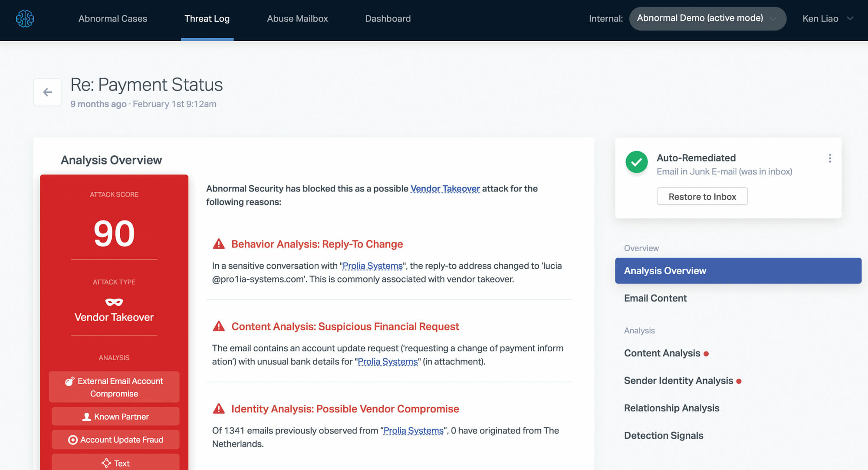The image size is (868, 470).
Task: Select Email Content in the sidebar
Action: pyautogui.click(x=655, y=298)
